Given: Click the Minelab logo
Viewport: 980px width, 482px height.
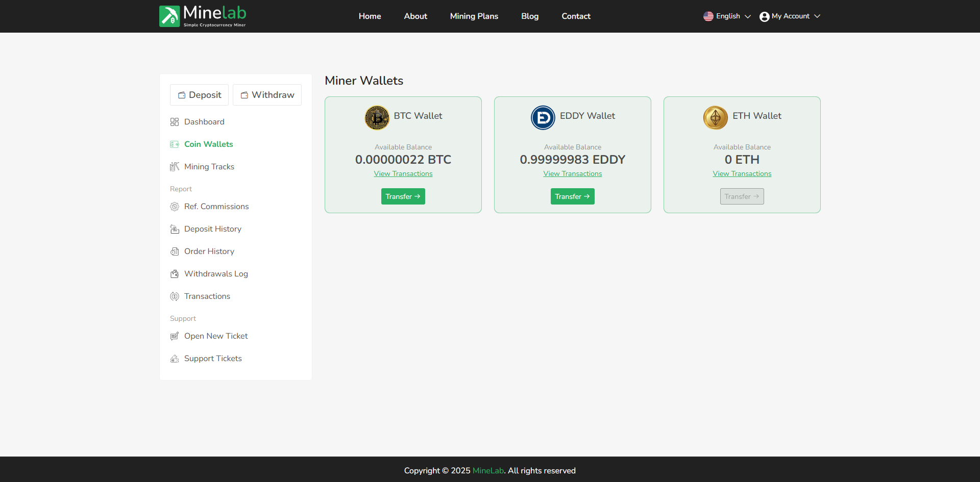Looking at the screenshot, I should click(x=202, y=16).
